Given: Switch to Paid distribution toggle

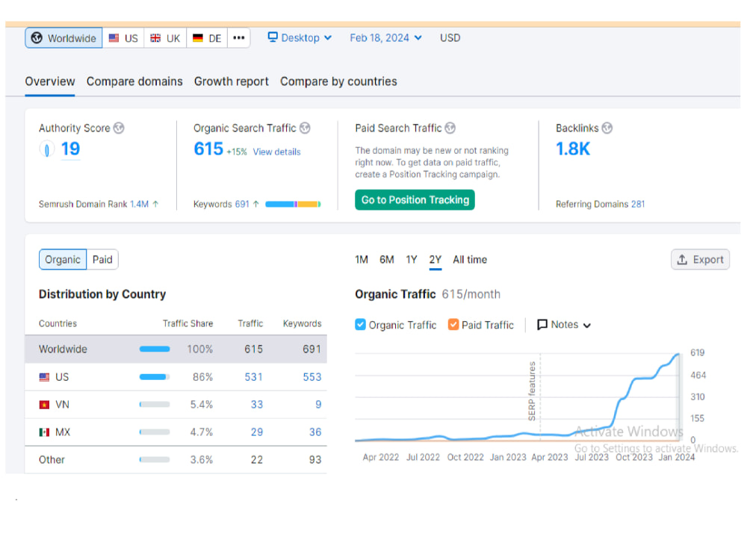Looking at the screenshot, I should click(102, 260).
